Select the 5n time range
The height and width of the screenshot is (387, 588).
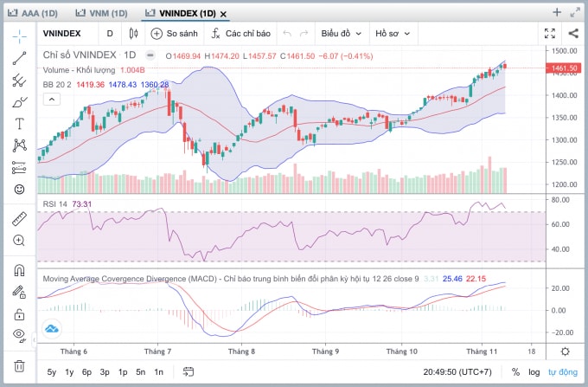pos(141,372)
